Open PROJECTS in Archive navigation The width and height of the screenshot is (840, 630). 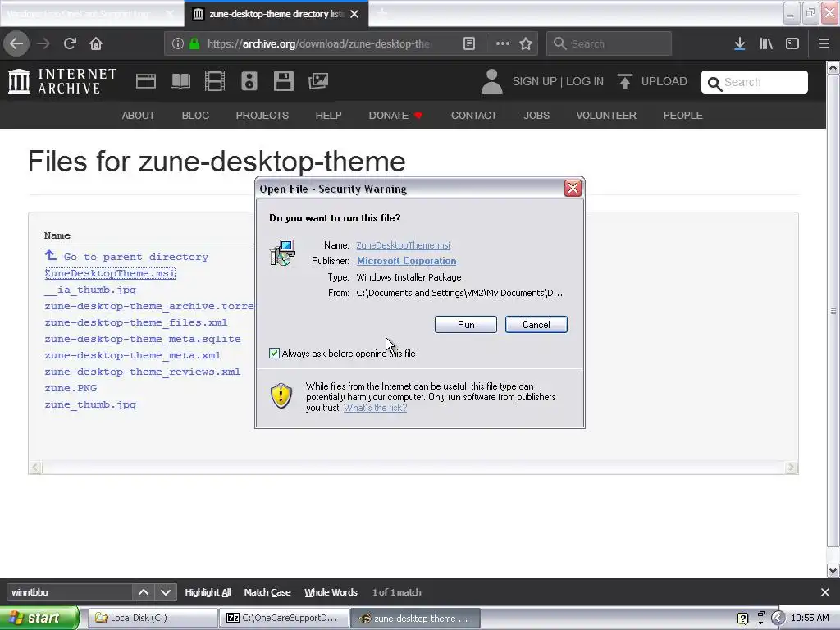point(262,115)
